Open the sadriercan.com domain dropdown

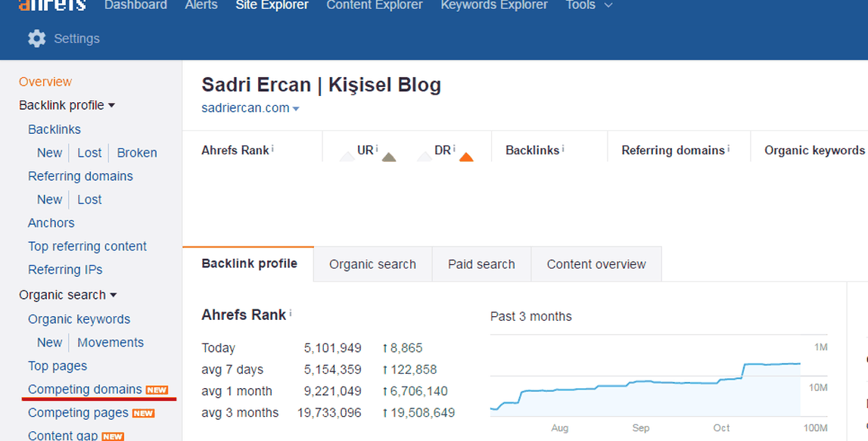coord(250,108)
